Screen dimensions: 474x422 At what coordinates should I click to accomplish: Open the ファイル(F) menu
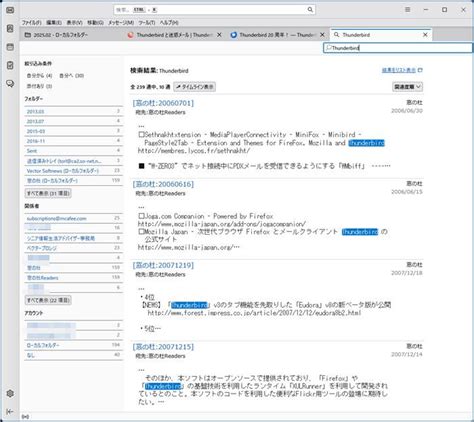coord(31,23)
